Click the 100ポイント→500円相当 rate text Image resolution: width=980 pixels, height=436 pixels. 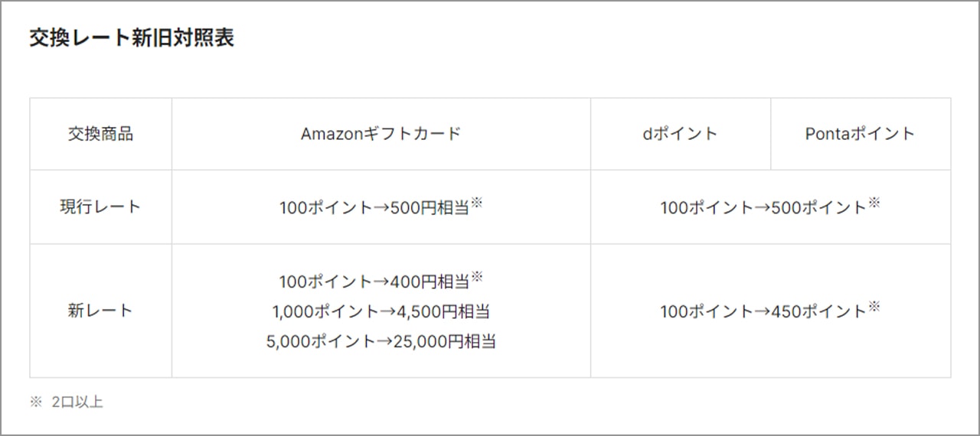(x=374, y=207)
